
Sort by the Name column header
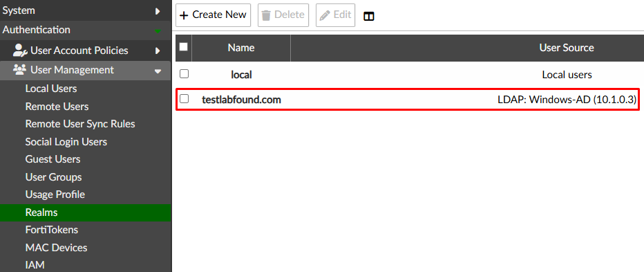click(x=241, y=48)
